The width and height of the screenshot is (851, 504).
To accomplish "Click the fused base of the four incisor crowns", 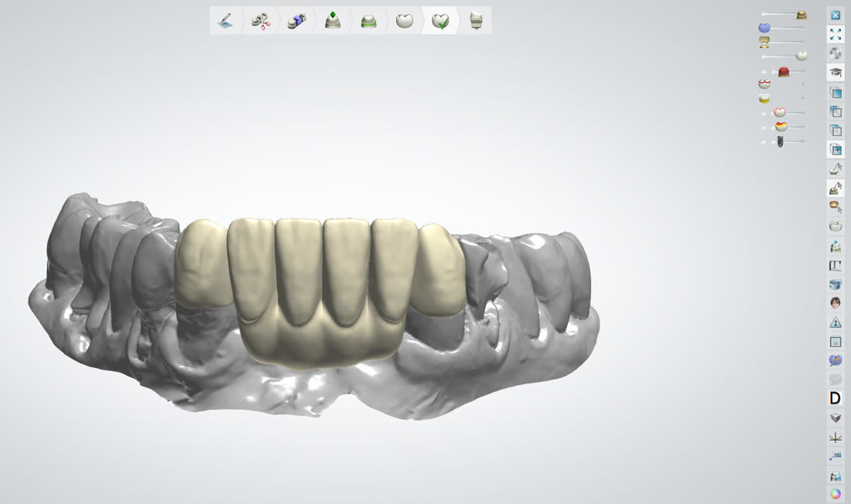I will click(321, 342).
